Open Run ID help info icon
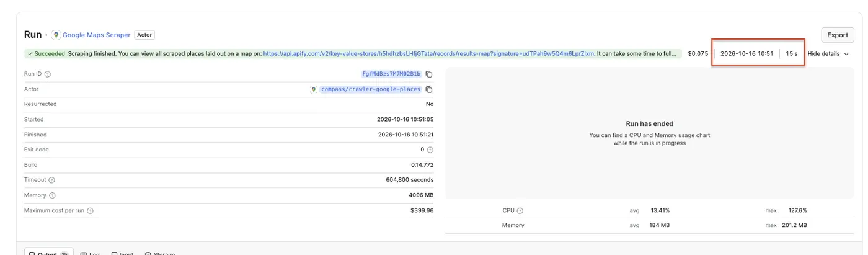The image size is (868, 255). click(x=48, y=74)
